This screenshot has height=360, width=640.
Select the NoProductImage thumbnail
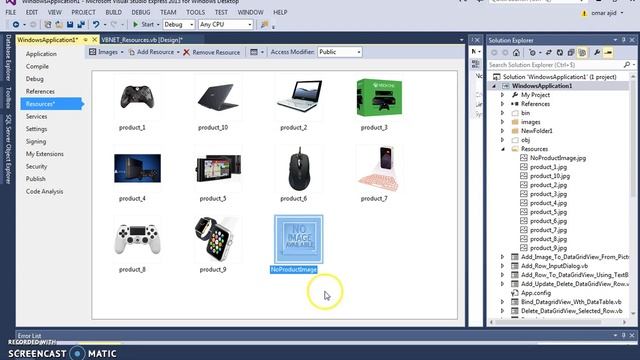click(299, 239)
